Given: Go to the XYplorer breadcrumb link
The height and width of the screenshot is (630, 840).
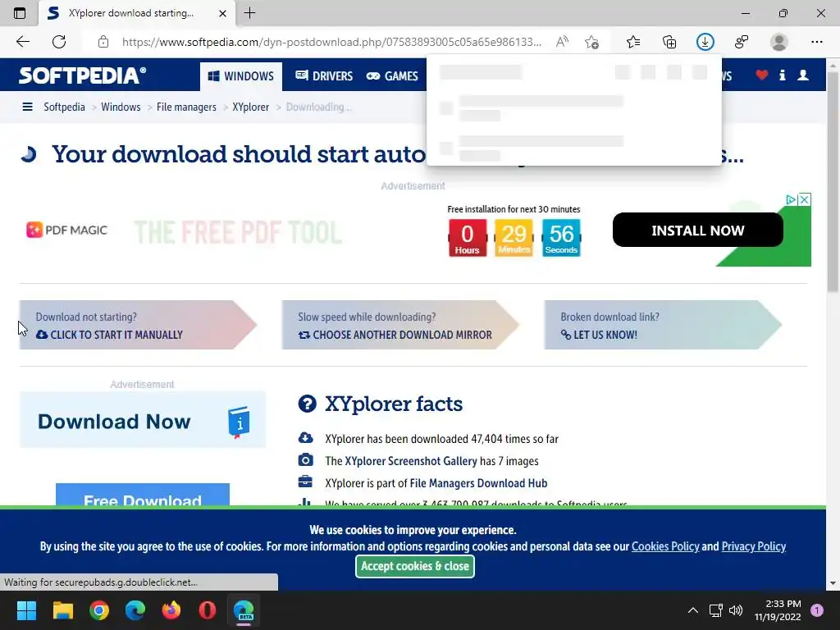Looking at the screenshot, I should (251, 107).
